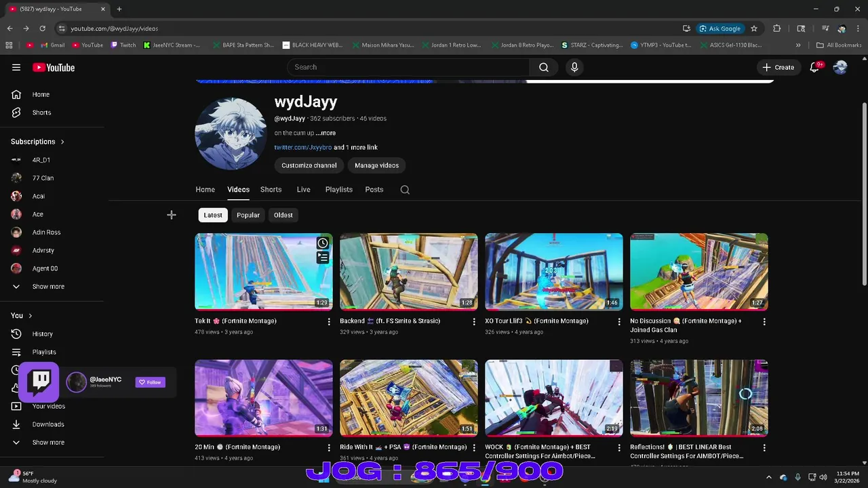Open the taskbar weather widget
The image size is (868, 488).
pyautogui.click(x=34, y=477)
